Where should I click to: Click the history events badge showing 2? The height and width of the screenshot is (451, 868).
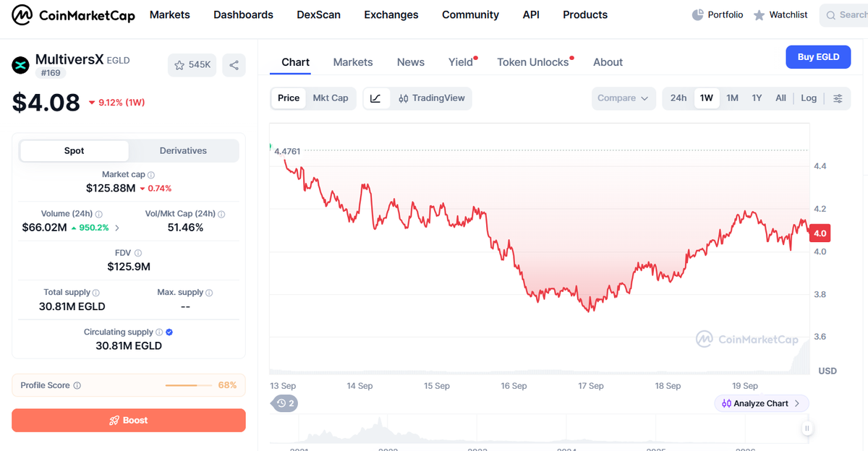point(285,403)
